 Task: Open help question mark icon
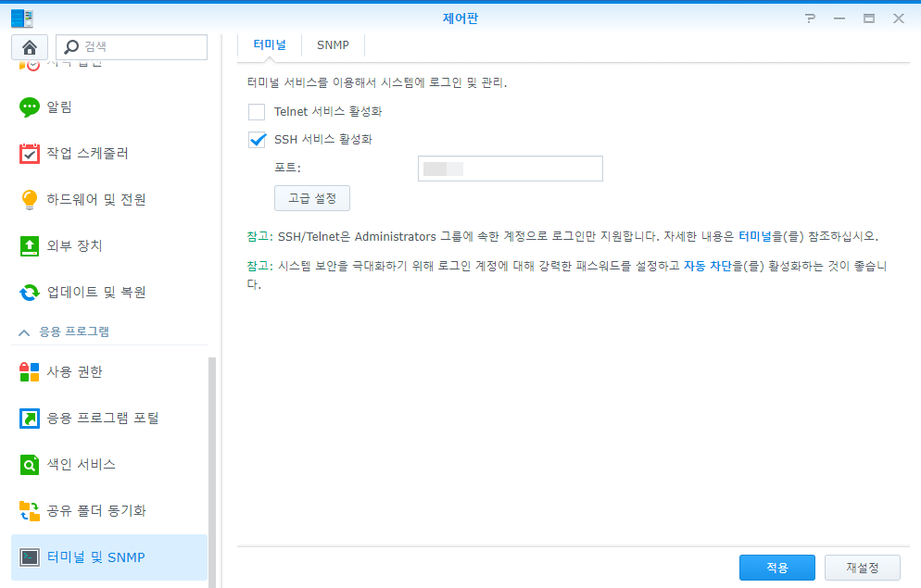[x=810, y=19]
